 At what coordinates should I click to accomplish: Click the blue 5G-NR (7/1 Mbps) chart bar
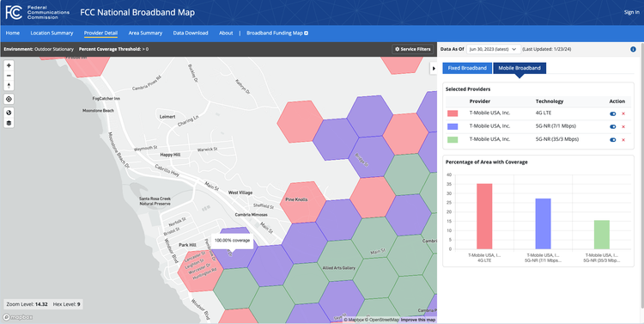pos(543,223)
